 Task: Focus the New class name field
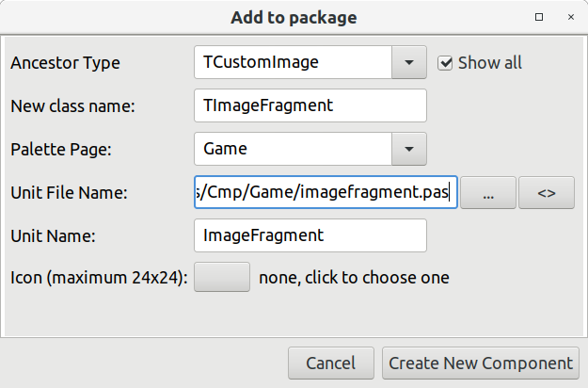[x=310, y=105]
